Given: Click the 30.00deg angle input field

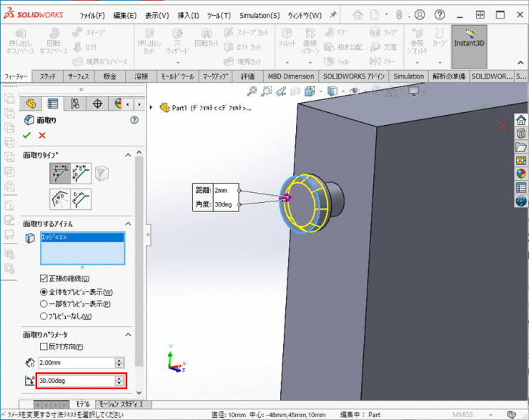Looking at the screenshot, I should [x=75, y=381].
